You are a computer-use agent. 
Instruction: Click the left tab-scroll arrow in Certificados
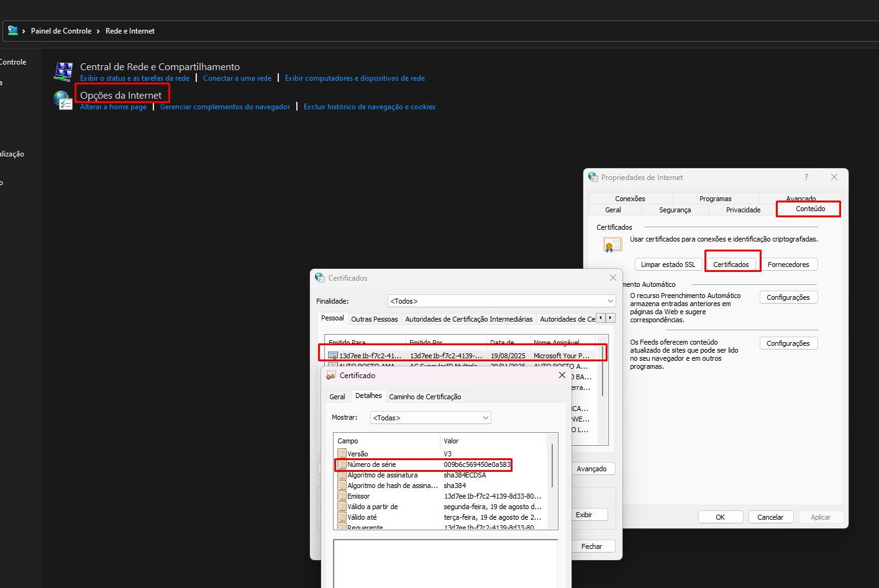600,318
